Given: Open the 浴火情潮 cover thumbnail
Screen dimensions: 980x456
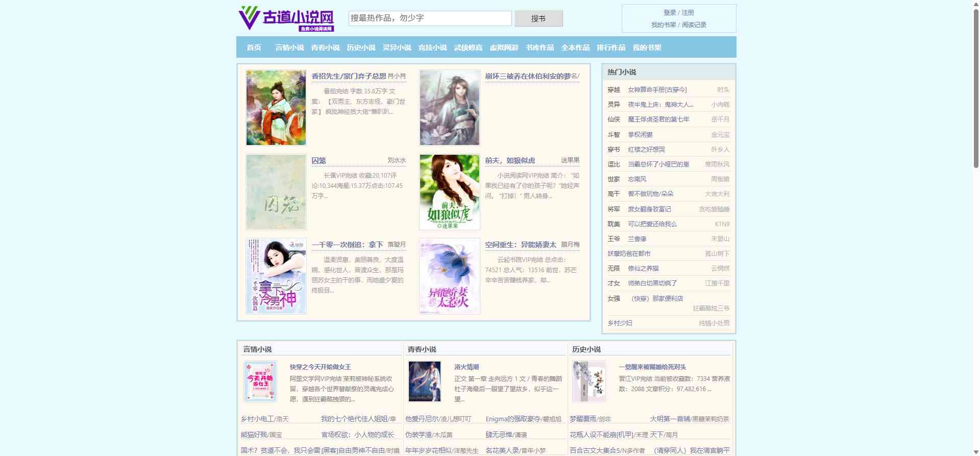Looking at the screenshot, I should [425, 381].
